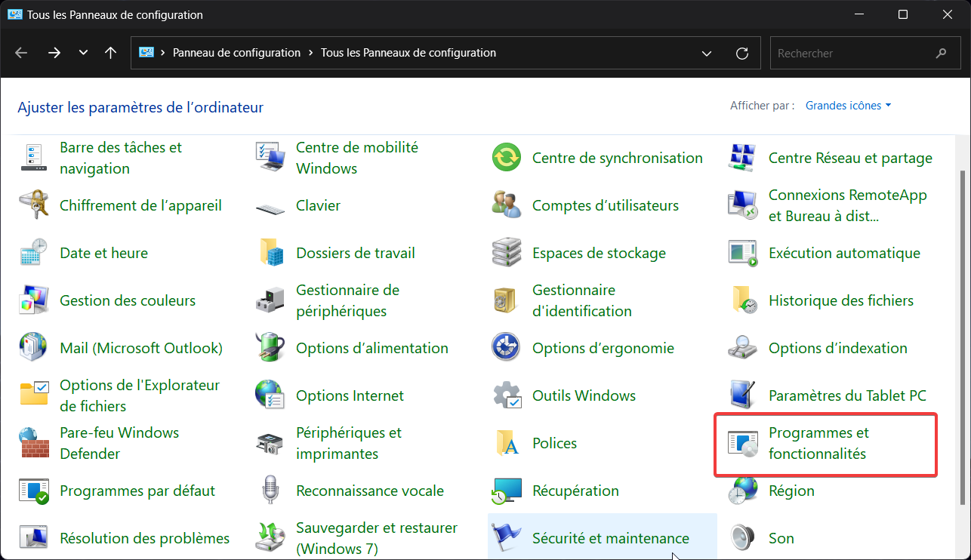Open Comptes d'utilisateurs icon
The width and height of the screenshot is (971, 560).
coord(506,205)
